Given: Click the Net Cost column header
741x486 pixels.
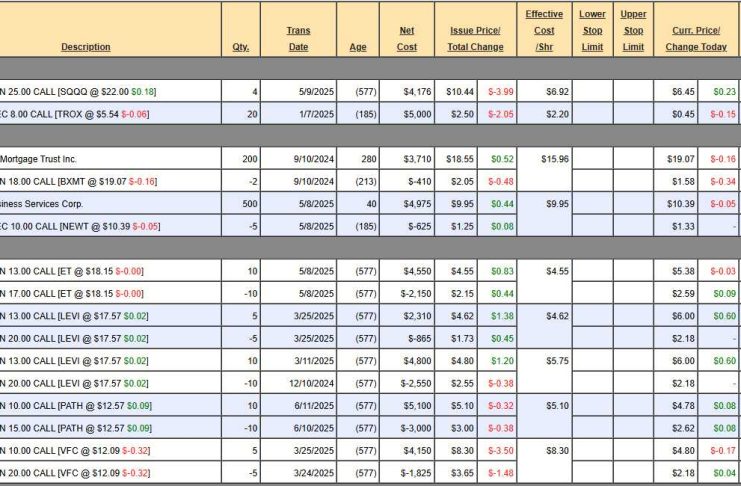Looking at the screenshot, I should click(x=406, y=38).
